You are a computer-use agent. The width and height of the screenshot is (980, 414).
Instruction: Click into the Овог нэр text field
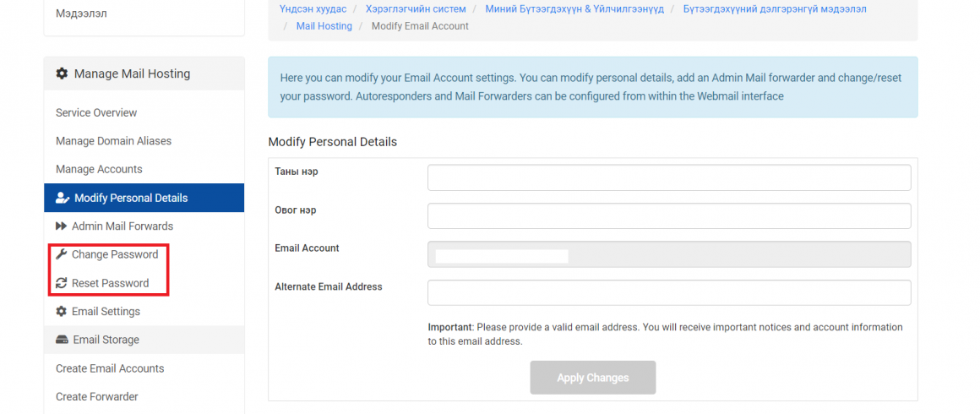point(669,215)
